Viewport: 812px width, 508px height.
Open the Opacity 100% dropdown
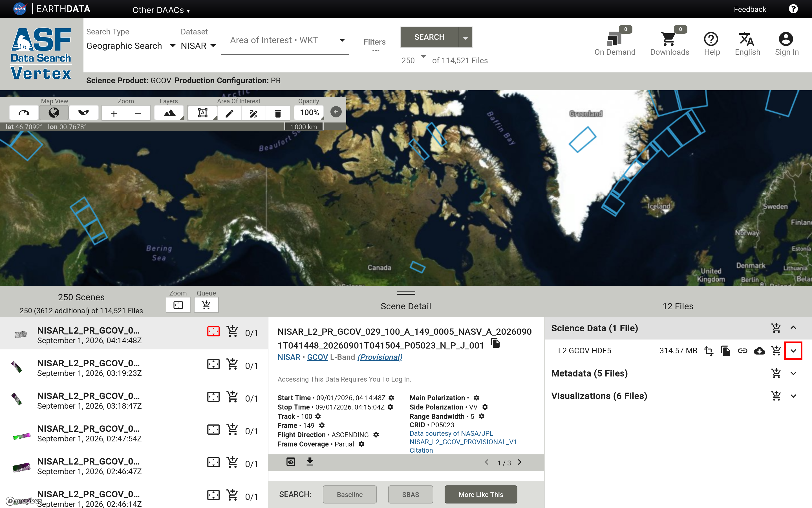point(309,113)
